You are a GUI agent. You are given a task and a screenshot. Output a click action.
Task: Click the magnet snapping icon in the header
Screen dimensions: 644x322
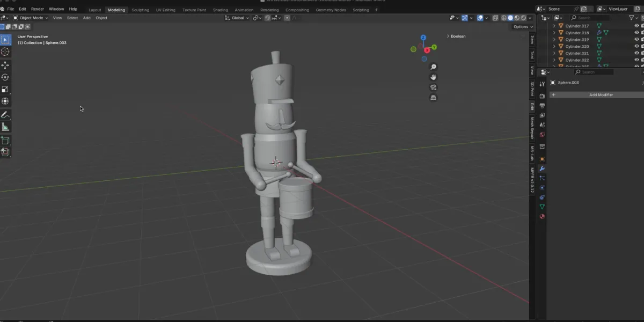[267, 18]
